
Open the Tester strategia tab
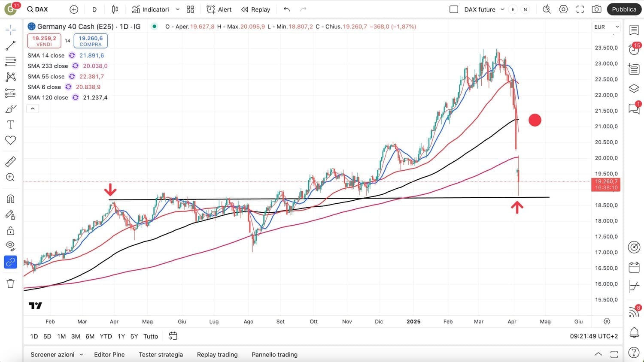pyautogui.click(x=161, y=354)
